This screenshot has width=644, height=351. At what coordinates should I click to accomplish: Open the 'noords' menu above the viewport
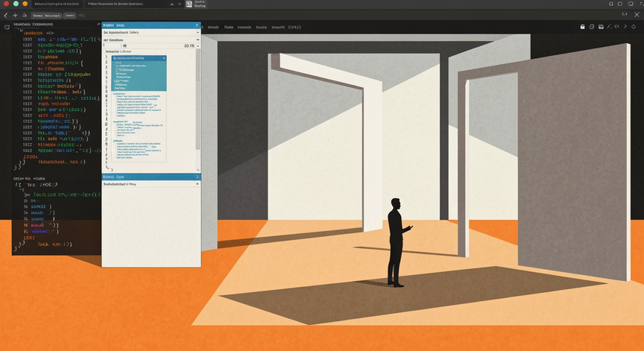point(244,27)
